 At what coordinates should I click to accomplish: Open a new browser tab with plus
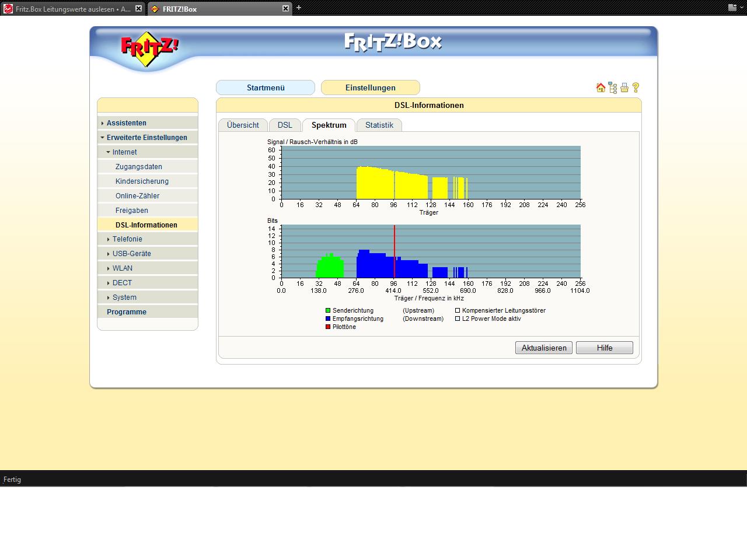[299, 8]
